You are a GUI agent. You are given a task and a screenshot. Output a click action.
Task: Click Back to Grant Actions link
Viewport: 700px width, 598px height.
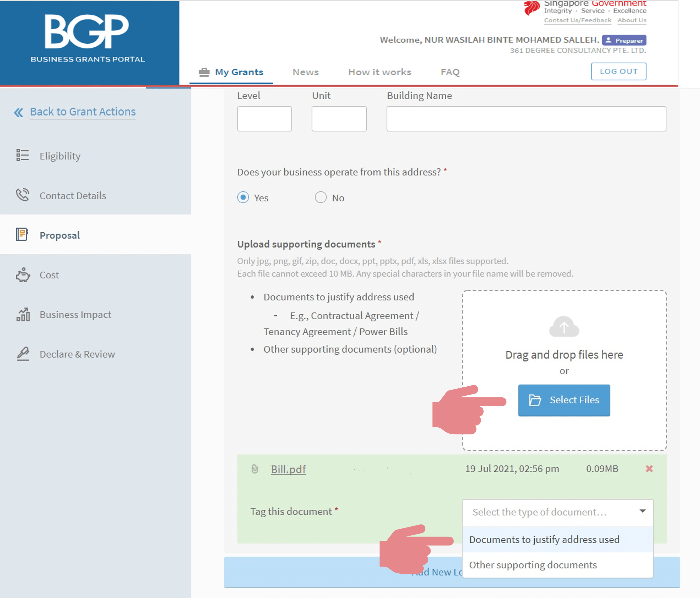[x=82, y=112]
